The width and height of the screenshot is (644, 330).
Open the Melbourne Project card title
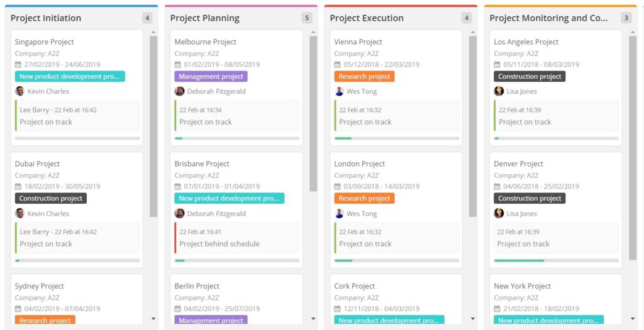206,42
